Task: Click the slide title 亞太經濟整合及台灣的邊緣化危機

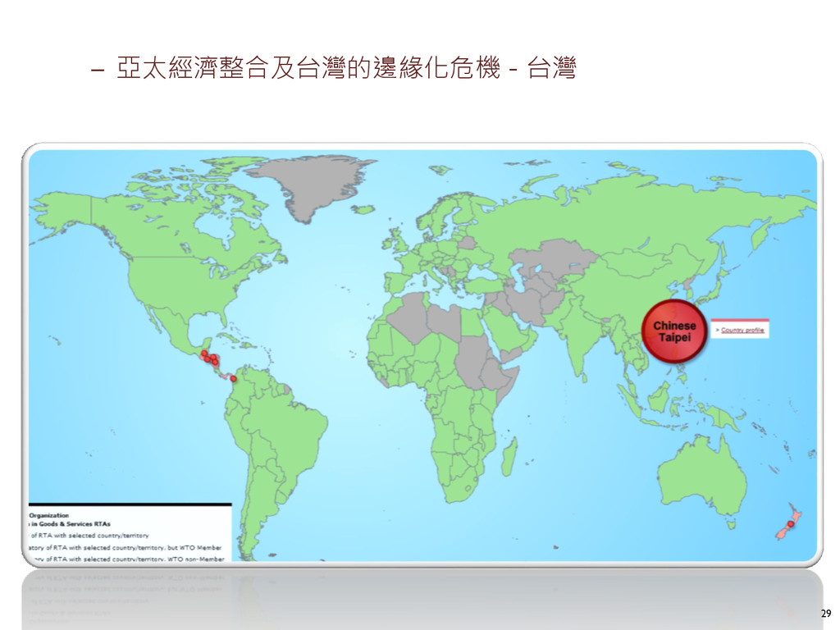Action: point(308,68)
